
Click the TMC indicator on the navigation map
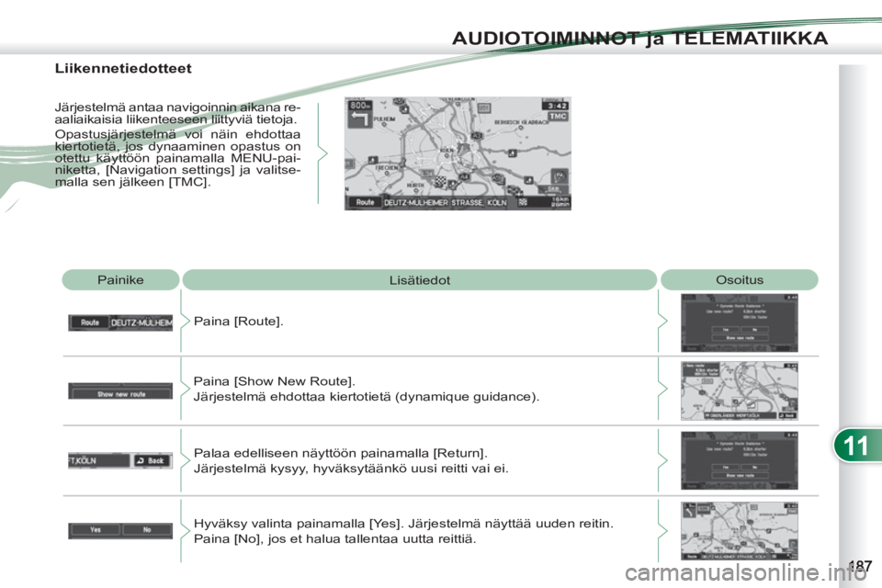click(x=558, y=116)
